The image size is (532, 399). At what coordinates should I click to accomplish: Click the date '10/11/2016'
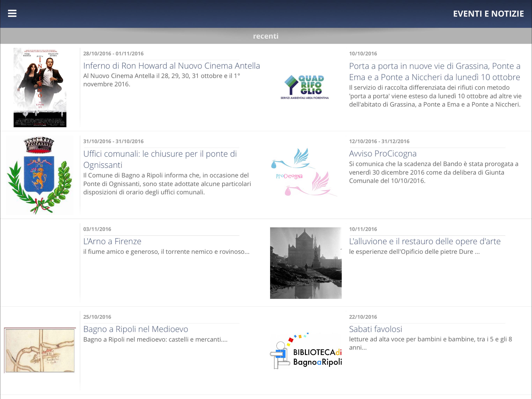(x=363, y=229)
